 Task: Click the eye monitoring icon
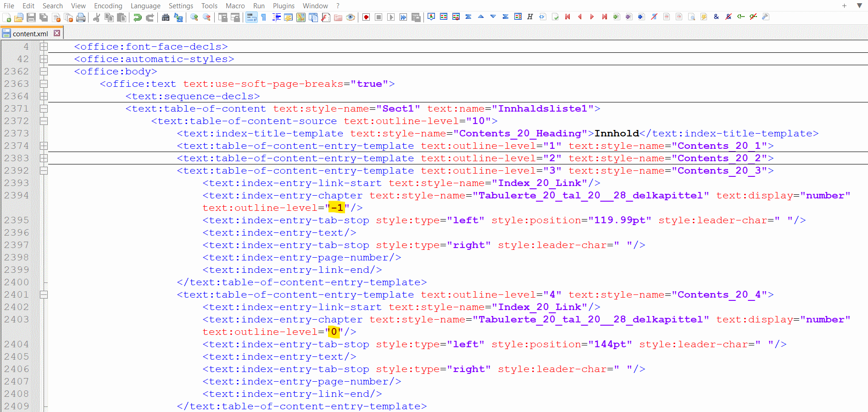pos(351,17)
